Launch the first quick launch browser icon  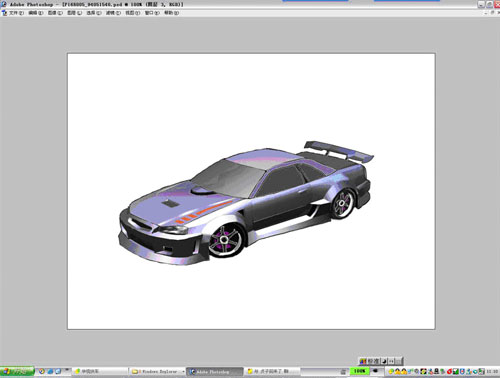coord(42,371)
